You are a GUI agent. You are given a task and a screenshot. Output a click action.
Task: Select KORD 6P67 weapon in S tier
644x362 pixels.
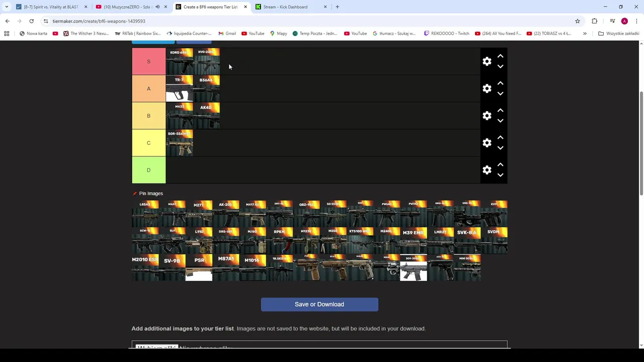click(x=179, y=61)
